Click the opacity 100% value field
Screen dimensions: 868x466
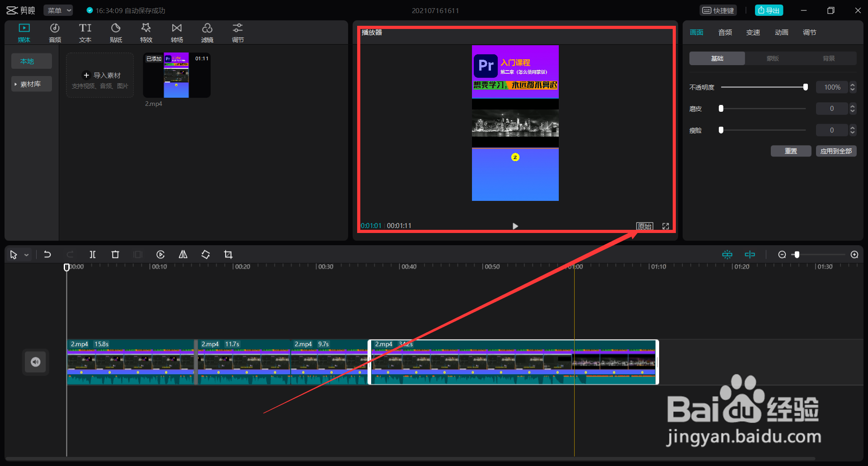tap(832, 87)
